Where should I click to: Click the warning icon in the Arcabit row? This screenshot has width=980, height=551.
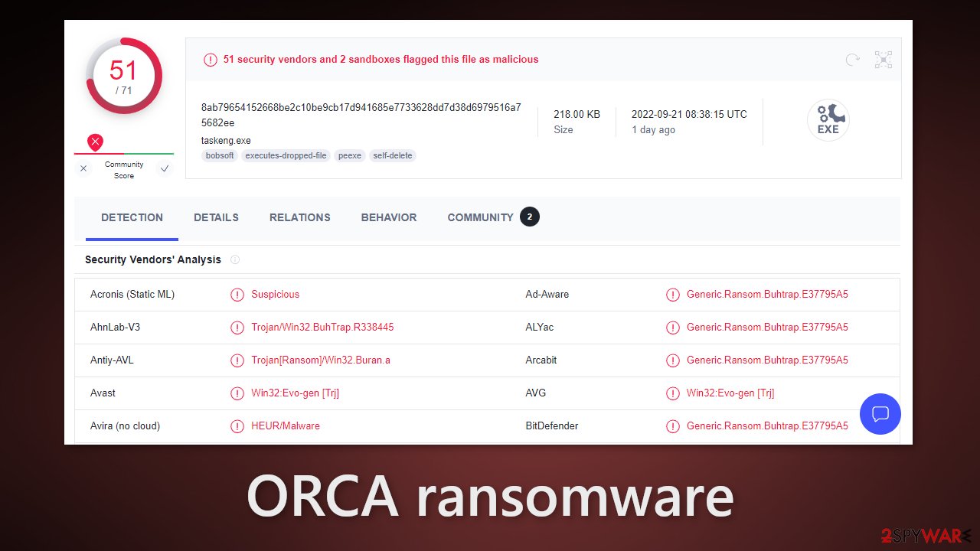(673, 360)
